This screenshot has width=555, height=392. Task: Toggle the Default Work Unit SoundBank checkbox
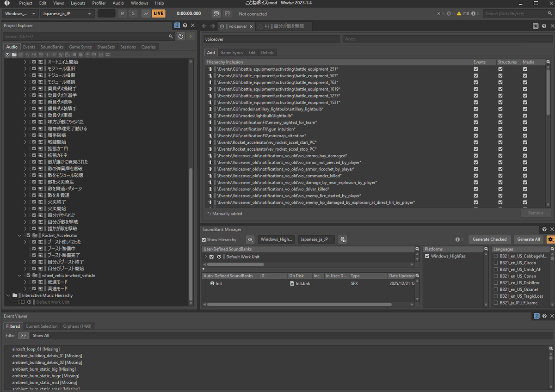(x=212, y=257)
